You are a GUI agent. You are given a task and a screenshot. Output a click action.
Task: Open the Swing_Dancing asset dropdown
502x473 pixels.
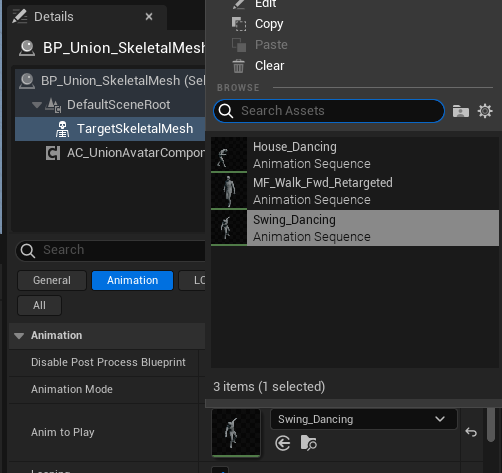(364, 419)
